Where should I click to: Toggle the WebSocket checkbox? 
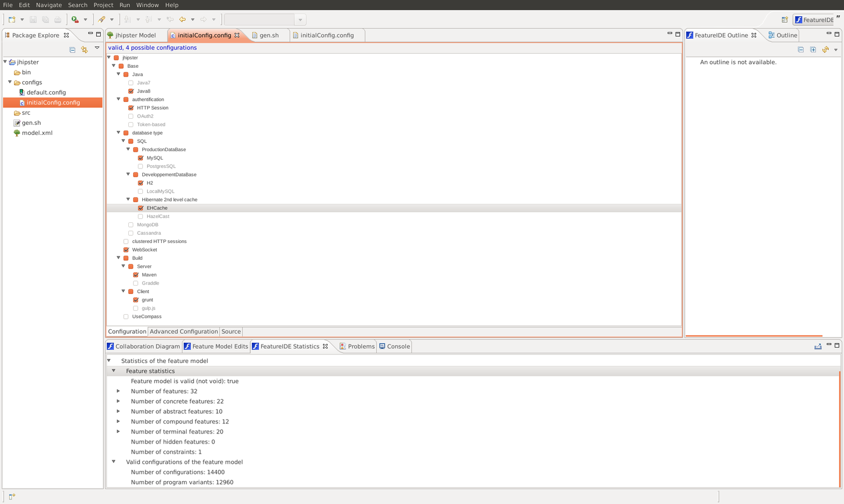tap(126, 250)
